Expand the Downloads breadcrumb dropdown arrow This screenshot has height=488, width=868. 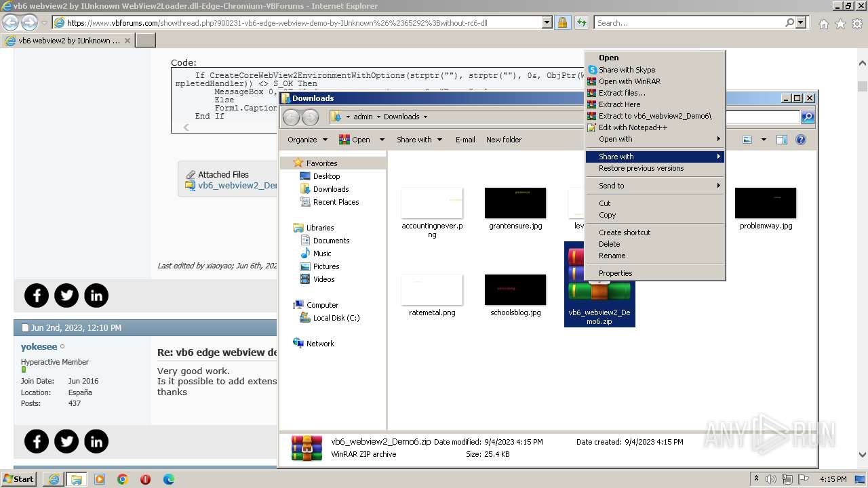tap(425, 117)
